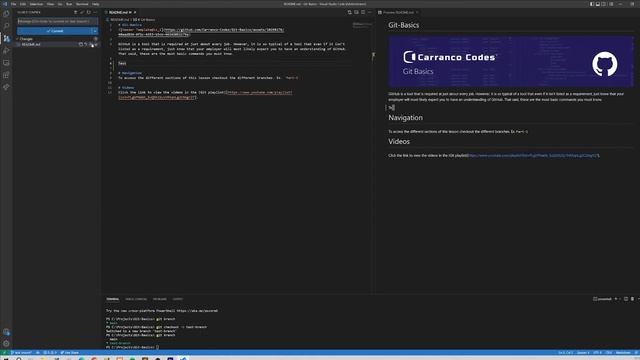Close the Preview README.md tab
This screenshot has height=360, width=640.
[417, 12]
